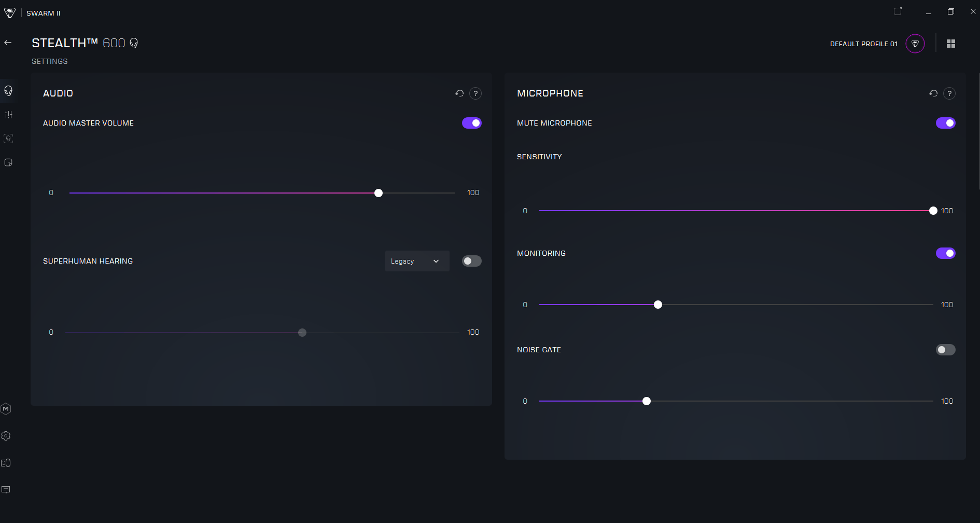Image resolution: width=980 pixels, height=523 pixels.
Task: Reset Microphone settings to default
Action: (933, 93)
